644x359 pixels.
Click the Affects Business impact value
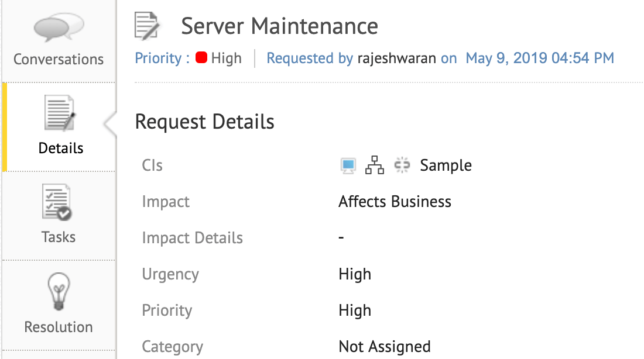pyautogui.click(x=395, y=202)
